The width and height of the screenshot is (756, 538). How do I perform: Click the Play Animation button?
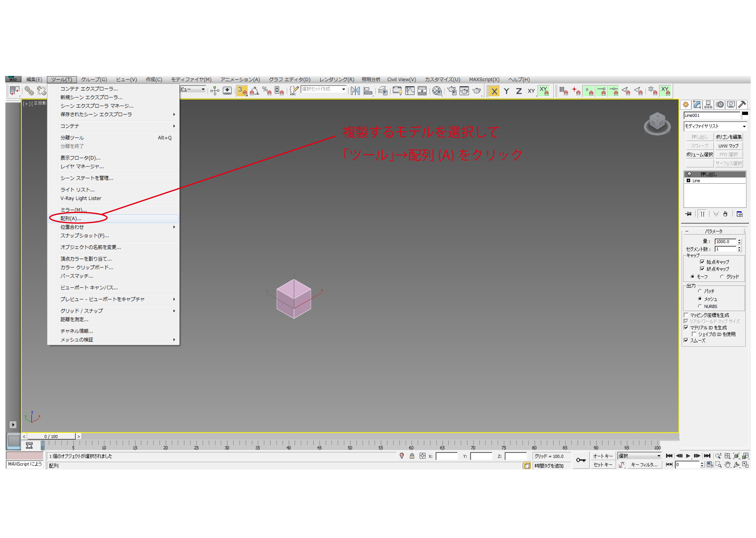tap(688, 456)
